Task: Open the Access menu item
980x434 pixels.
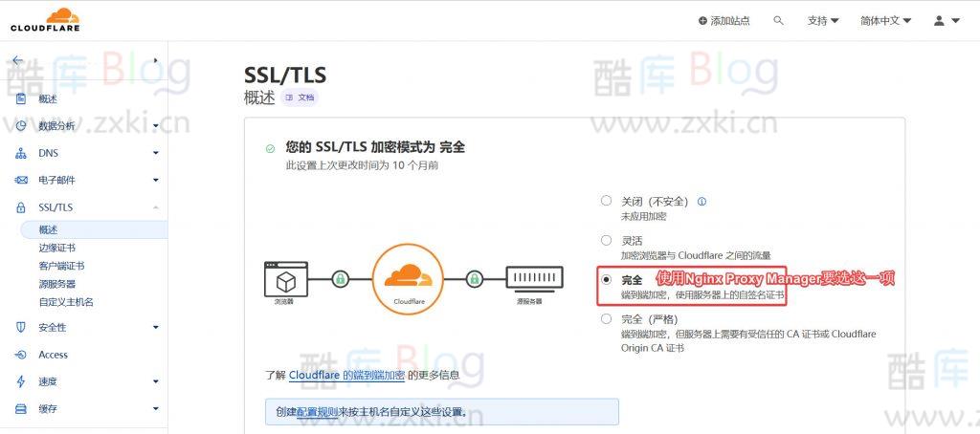Action: [x=54, y=355]
